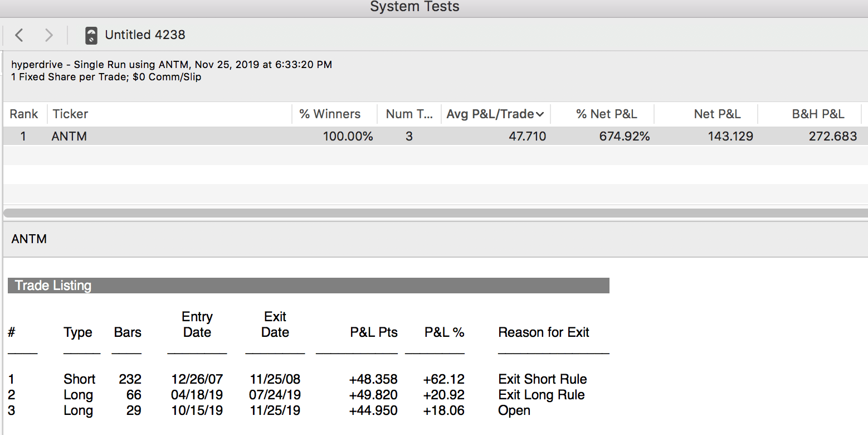Click the % Winners column header

330,114
